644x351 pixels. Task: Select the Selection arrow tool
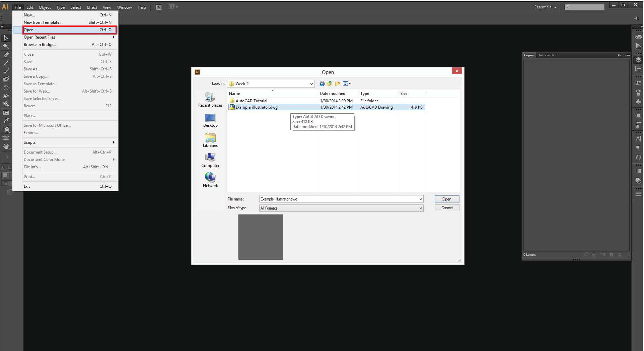(x=6, y=38)
